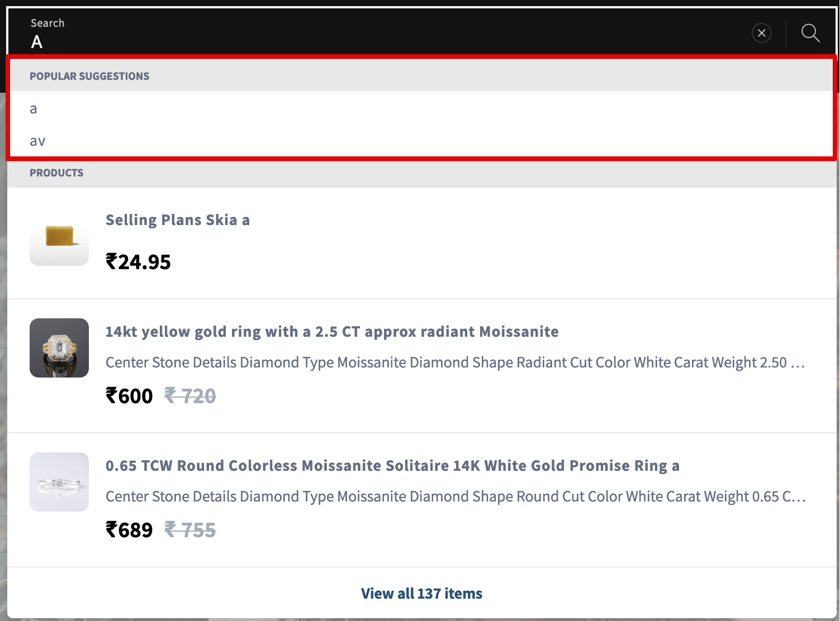Viewport: 840px width, 621px height.
Task: Open the 0.65 TCW Round Colorless Moissanite ring
Action: 392,466
